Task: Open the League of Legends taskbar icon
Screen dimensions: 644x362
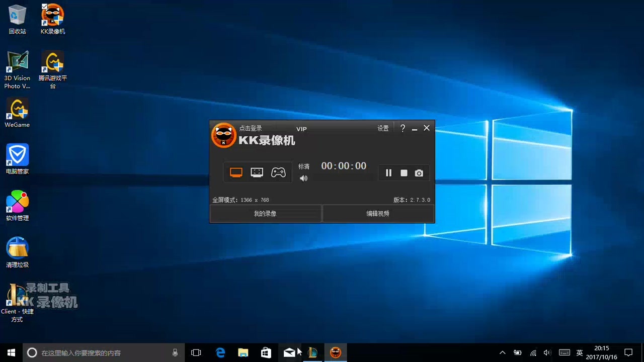Action: pyautogui.click(x=312, y=352)
